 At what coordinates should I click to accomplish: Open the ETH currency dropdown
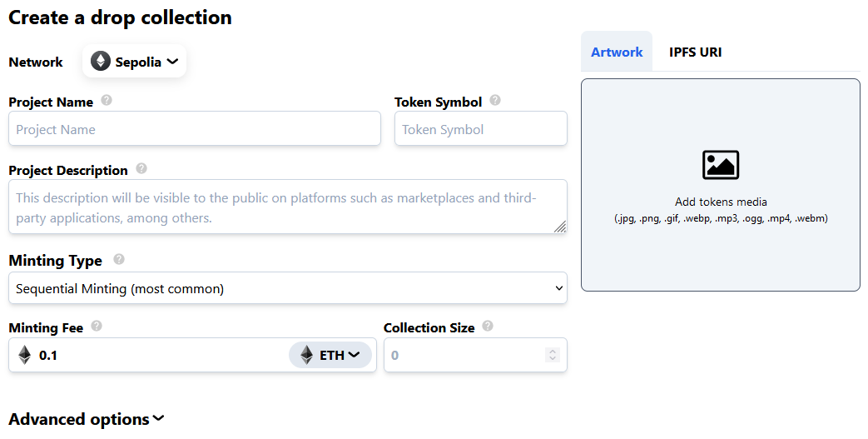pos(330,356)
